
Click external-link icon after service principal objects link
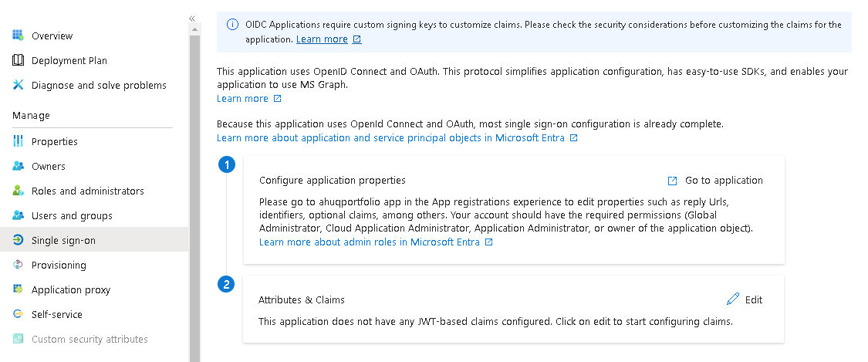click(x=573, y=138)
